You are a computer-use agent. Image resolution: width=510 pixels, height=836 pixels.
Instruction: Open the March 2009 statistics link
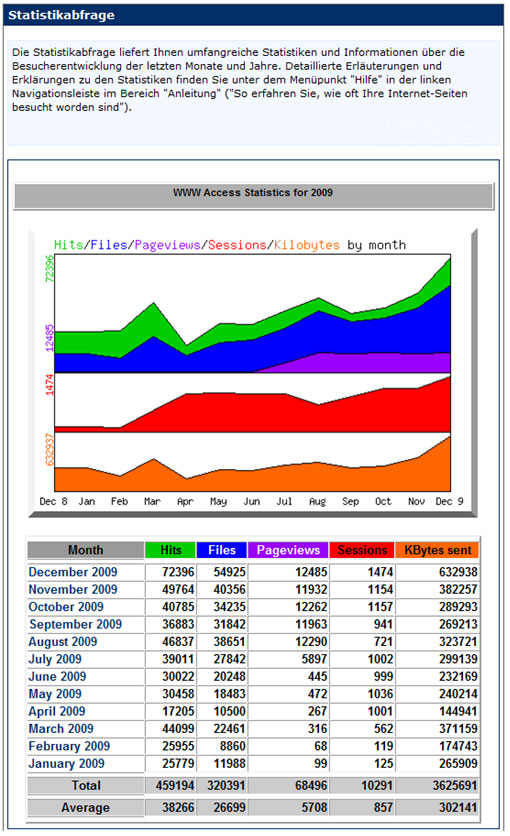[x=61, y=729]
